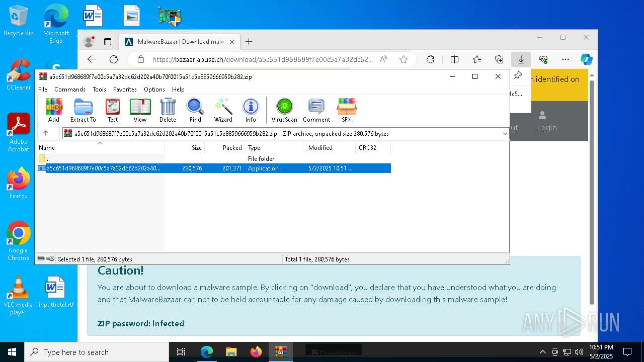Click the Edge page vertical scrollbar
The image size is (644, 362).
point(592,191)
